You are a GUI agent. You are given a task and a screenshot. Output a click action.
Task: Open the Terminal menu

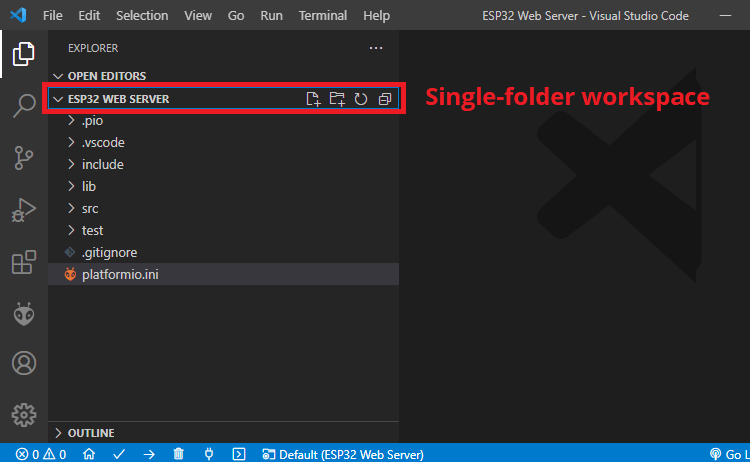tap(322, 16)
